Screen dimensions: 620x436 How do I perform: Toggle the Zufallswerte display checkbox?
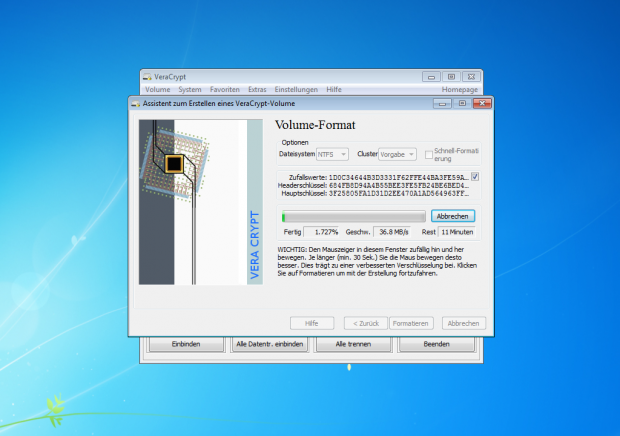pos(475,177)
